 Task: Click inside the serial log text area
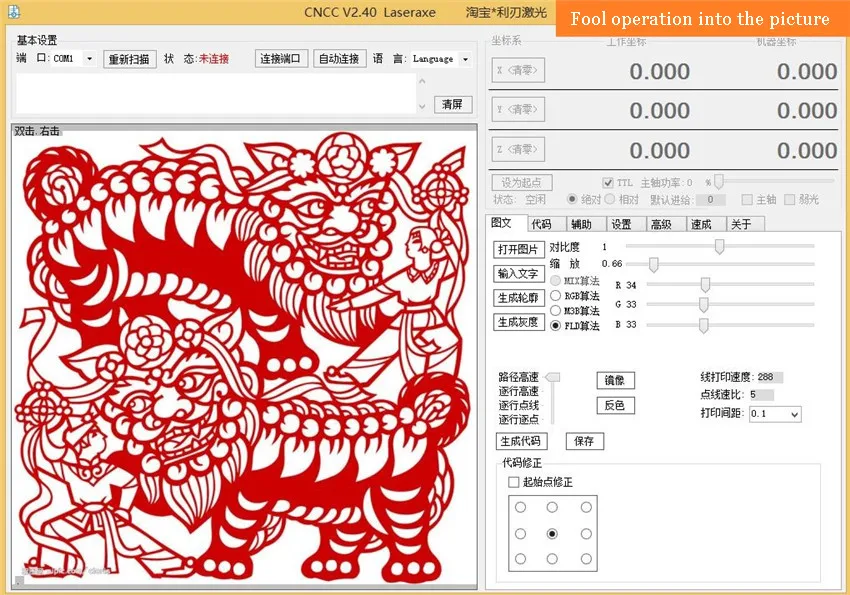[x=216, y=93]
